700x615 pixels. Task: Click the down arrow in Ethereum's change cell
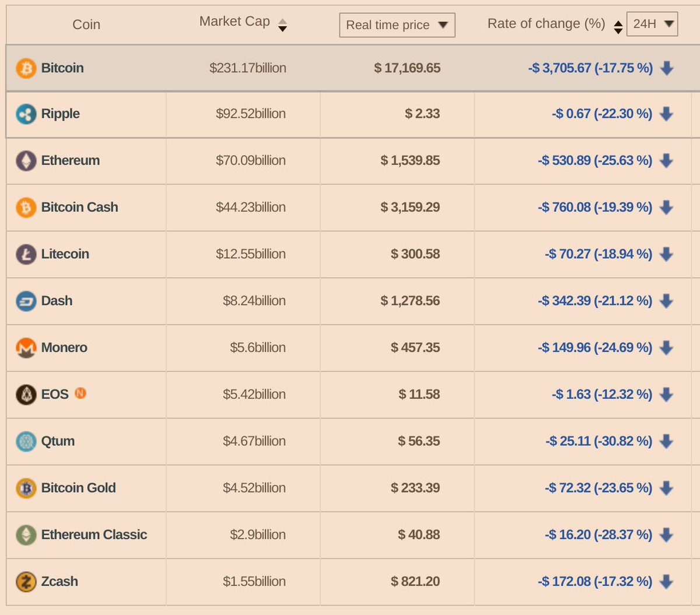coord(666,161)
